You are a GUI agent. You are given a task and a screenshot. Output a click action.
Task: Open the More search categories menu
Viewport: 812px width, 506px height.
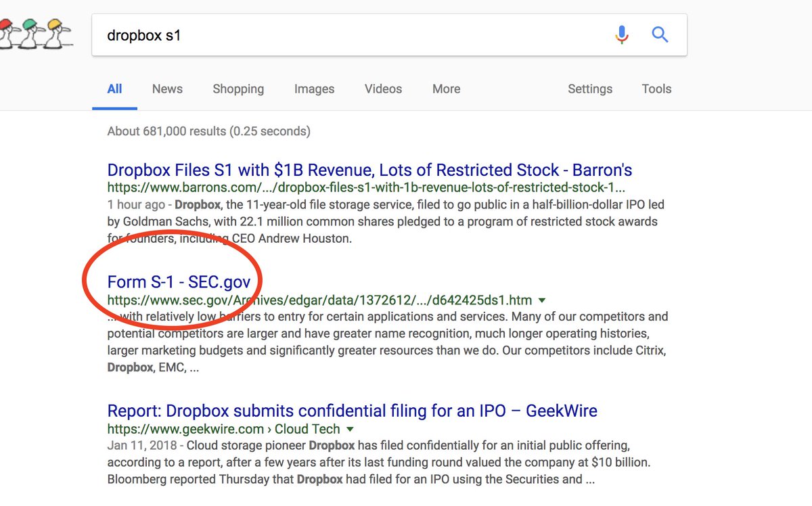click(446, 89)
